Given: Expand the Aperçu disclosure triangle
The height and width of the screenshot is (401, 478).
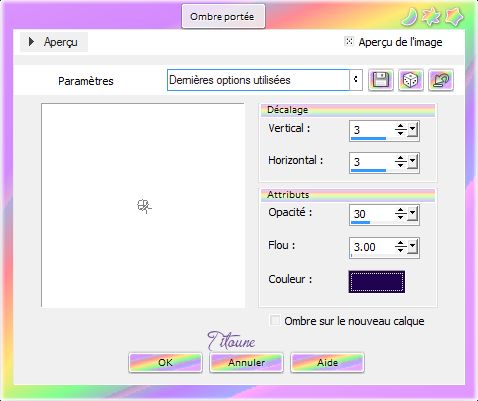Looking at the screenshot, I should [x=31, y=42].
